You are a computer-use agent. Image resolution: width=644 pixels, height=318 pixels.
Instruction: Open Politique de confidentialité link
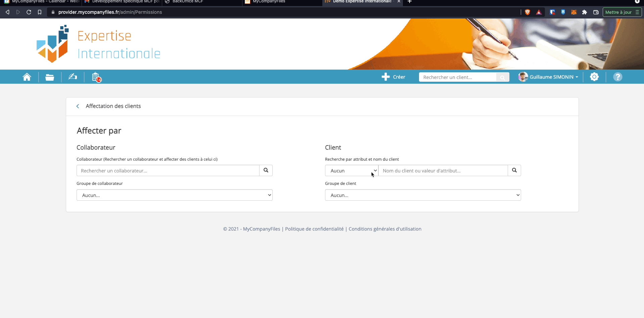[314, 229]
